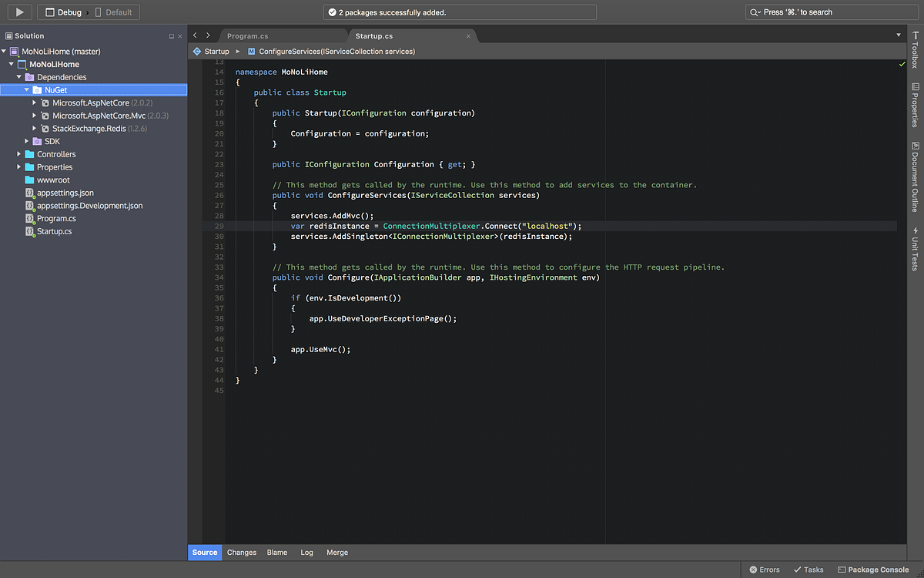Collapse the NuGet dependencies node
This screenshot has height=578, width=924.
point(28,89)
